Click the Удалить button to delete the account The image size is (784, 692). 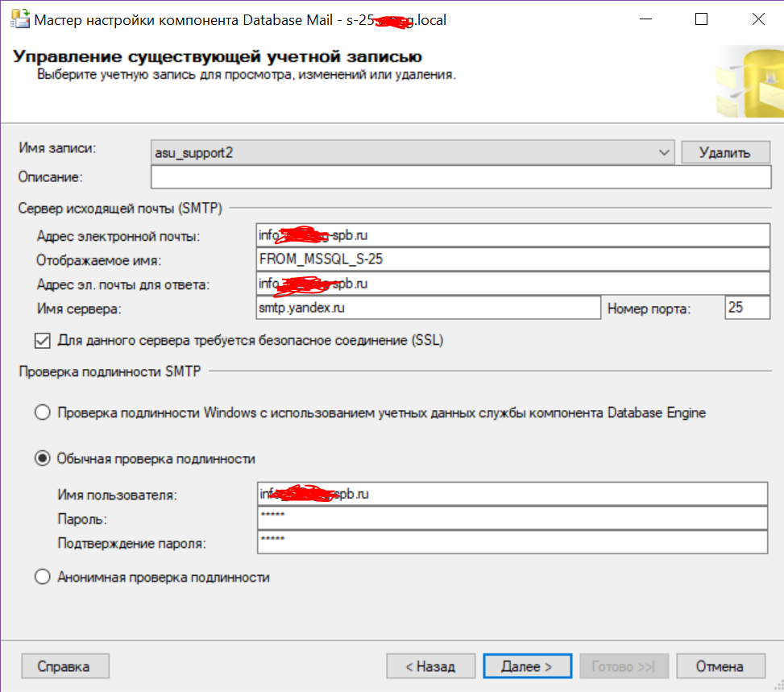tap(725, 152)
